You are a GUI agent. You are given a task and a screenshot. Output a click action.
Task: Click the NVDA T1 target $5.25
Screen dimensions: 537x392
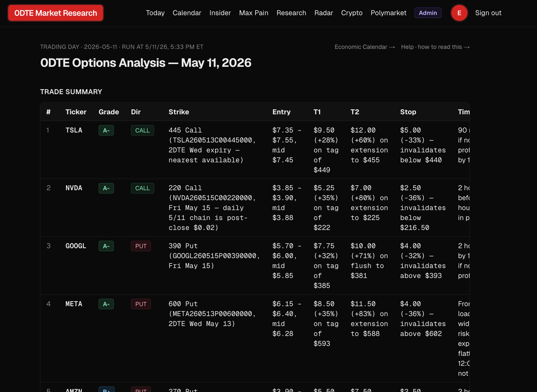click(324, 188)
